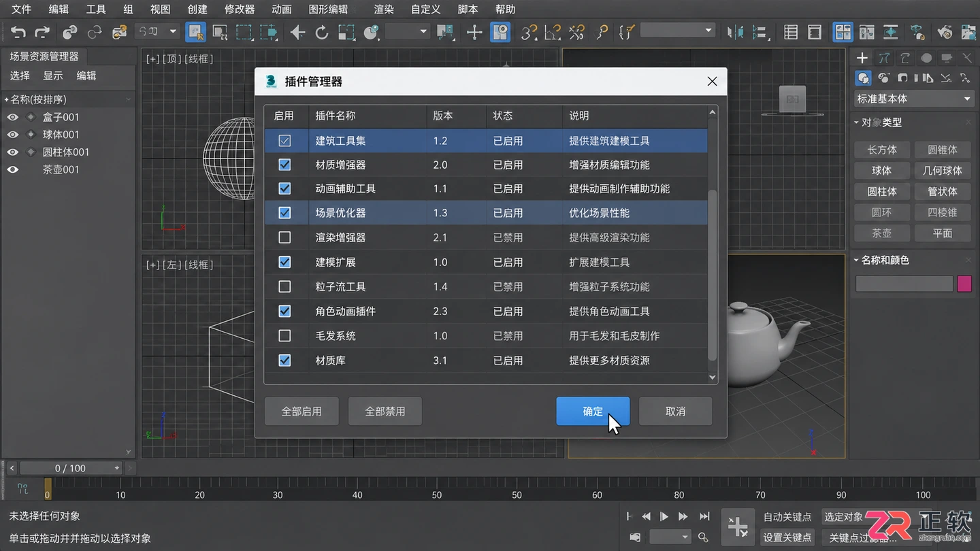Uncheck the 材质库 plugin checkbox
This screenshot has width=980, height=551.
point(284,360)
